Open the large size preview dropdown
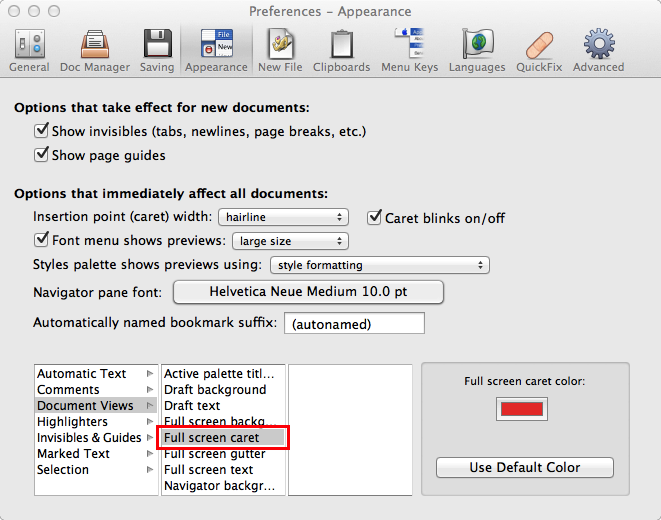Screen dimensions: 661x520 tap(290, 241)
